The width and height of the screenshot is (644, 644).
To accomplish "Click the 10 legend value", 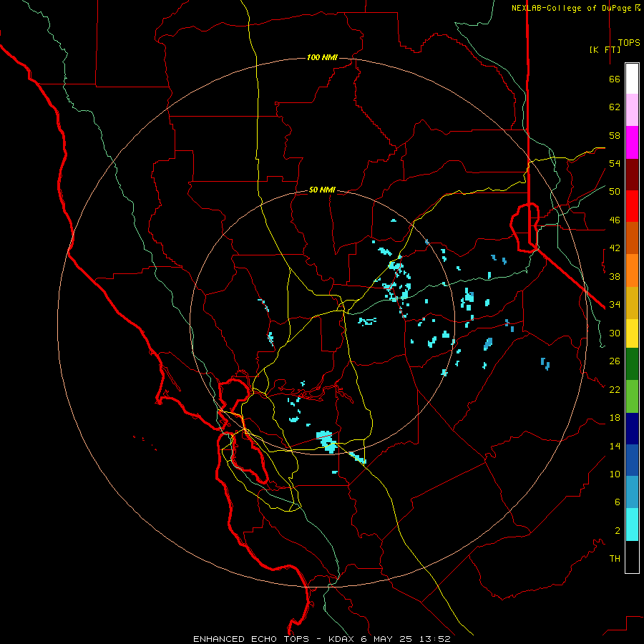I will pyautogui.click(x=615, y=474).
